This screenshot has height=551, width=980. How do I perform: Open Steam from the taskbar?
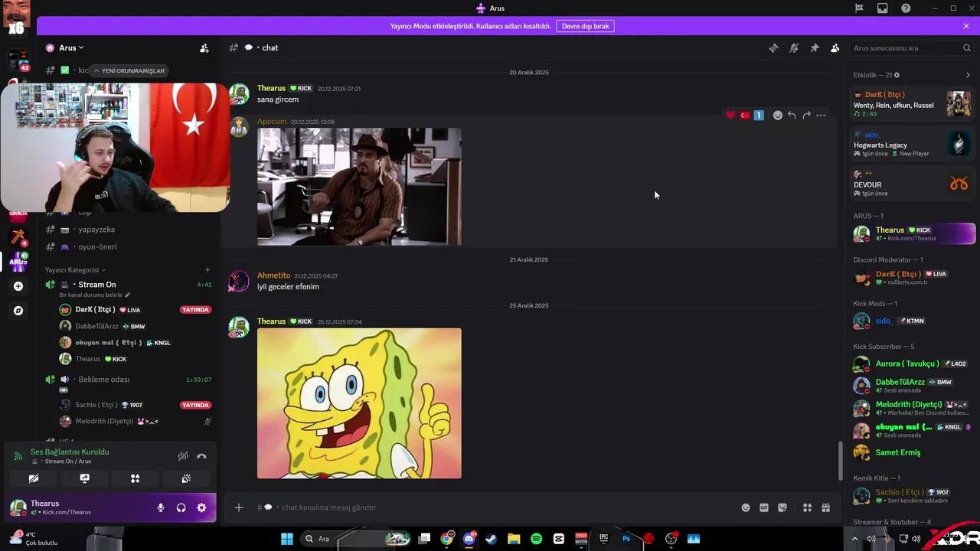point(491,539)
